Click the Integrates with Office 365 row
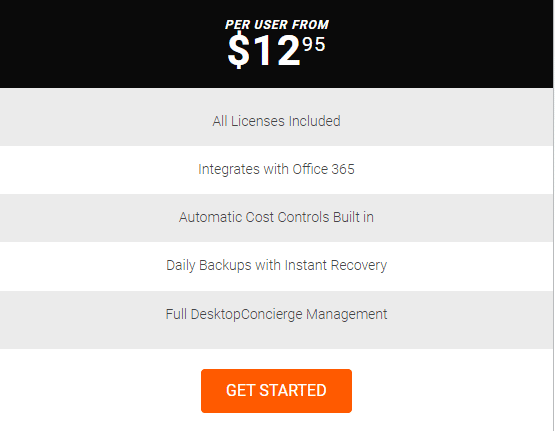This screenshot has width=555, height=431. pyautogui.click(x=276, y=170)
